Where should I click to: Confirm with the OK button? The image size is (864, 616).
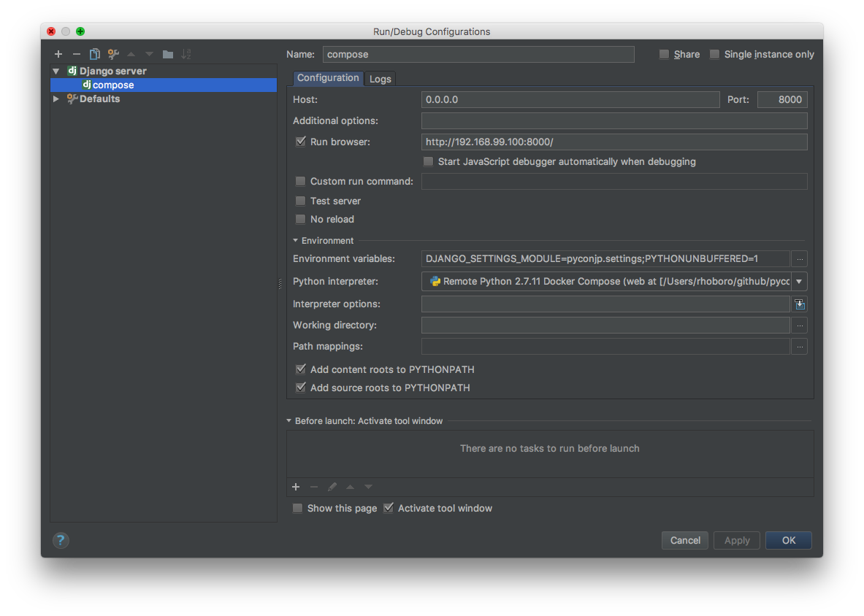789,540
